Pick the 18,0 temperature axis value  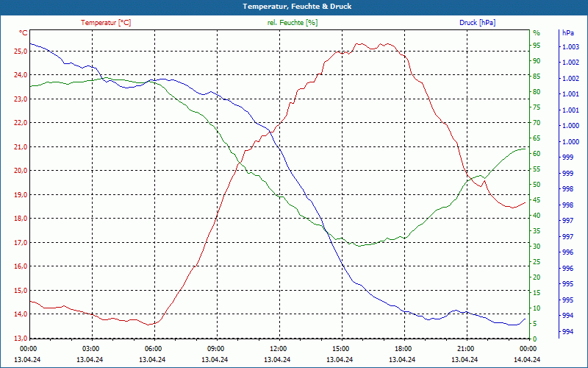[x=21, y=219]
